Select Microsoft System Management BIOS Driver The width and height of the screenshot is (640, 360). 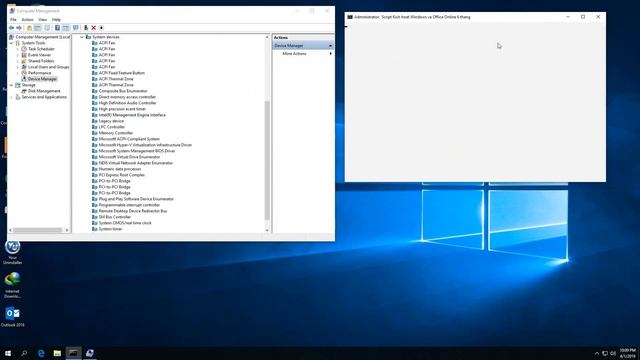click(x=137, y=151)
